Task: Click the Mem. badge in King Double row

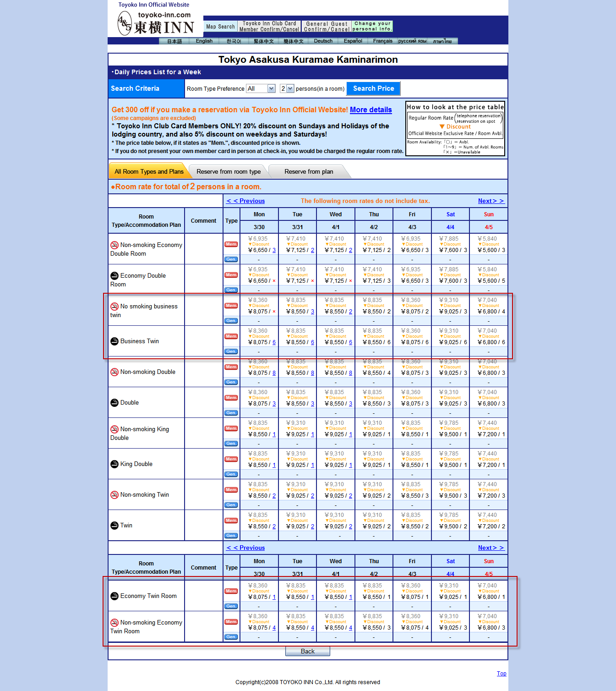Action: [231, 459]
